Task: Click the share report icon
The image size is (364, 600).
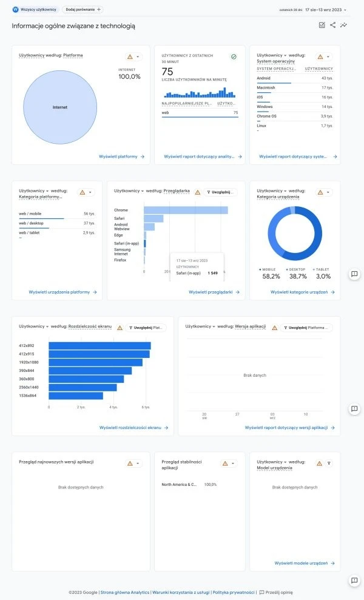Action: coord(332,25)
